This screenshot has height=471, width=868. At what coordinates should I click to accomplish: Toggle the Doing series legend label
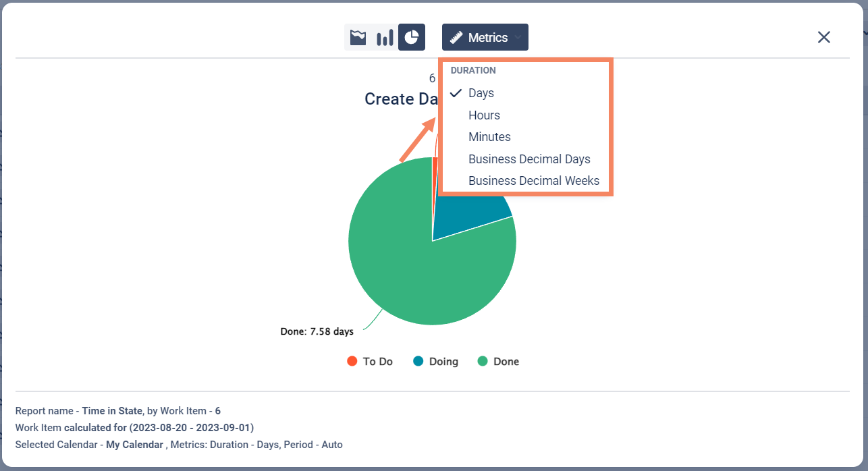click(443, 362)
